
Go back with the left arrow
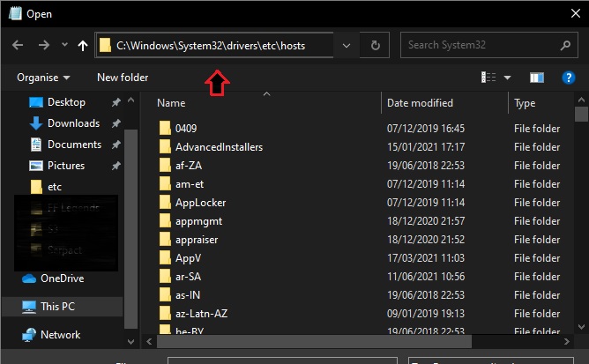18,46
